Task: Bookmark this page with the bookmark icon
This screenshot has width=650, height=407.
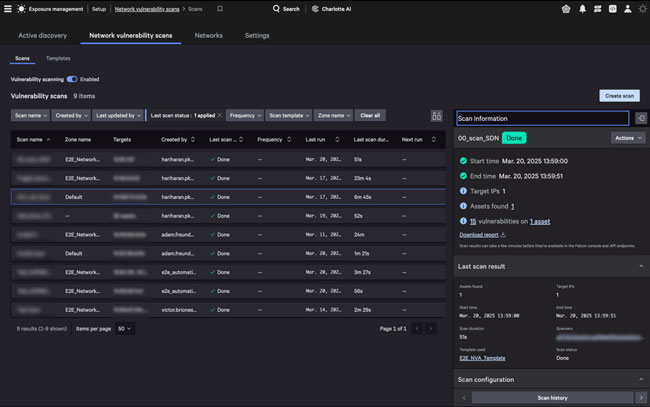Action: [220, 9]
